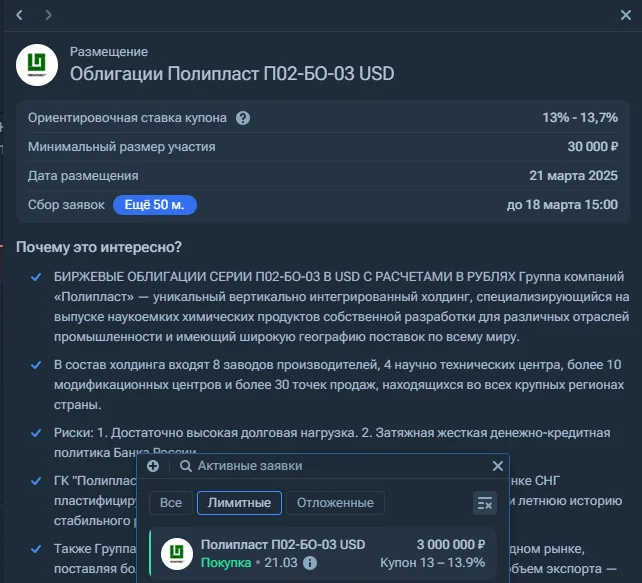
Task: Click the 13% - 13,7% coupon rate value
Action: [x=580, y=118]
